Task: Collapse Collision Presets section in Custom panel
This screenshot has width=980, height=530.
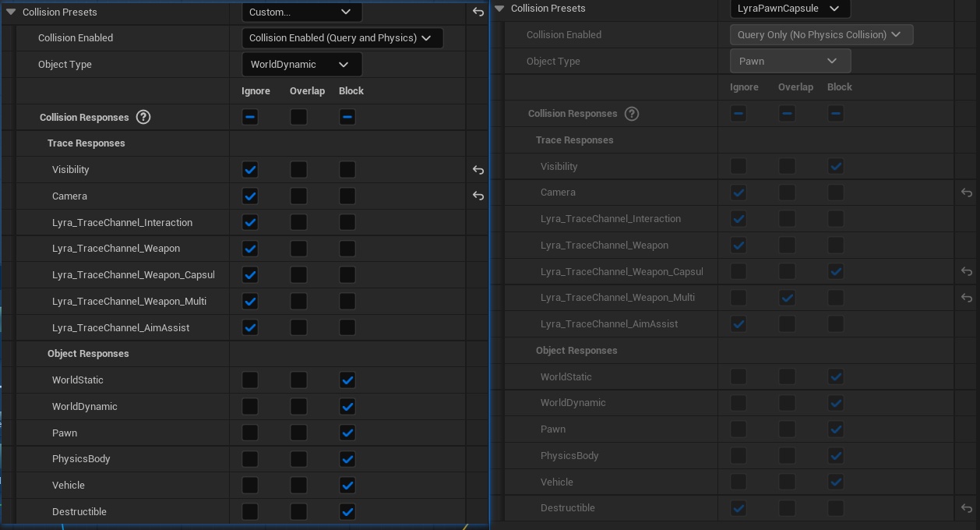Action: pos(11,12)
